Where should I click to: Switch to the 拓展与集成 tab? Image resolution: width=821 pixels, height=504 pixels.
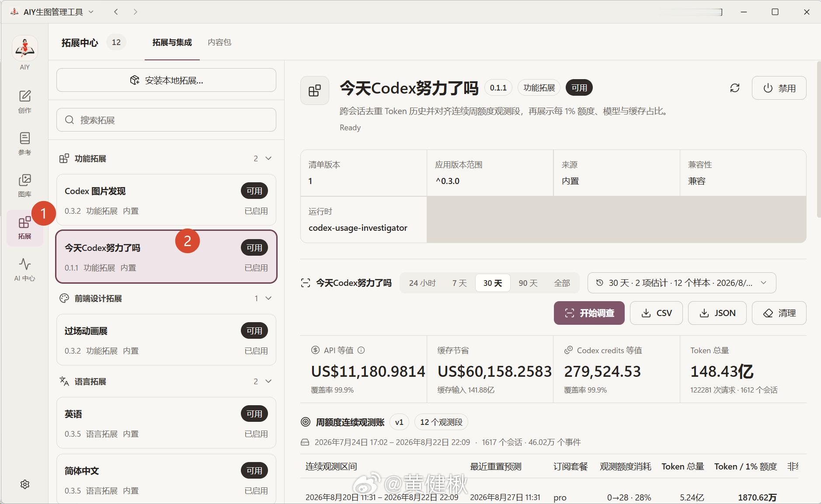172,42
